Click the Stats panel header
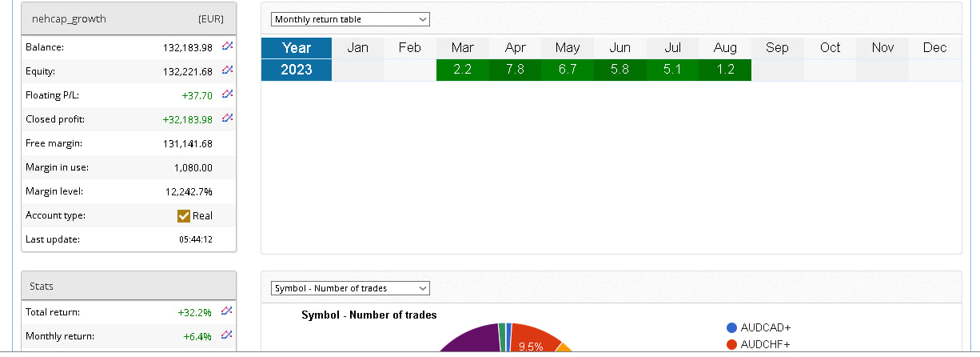This screenshot has width=980, height=357. pos(129,286)
